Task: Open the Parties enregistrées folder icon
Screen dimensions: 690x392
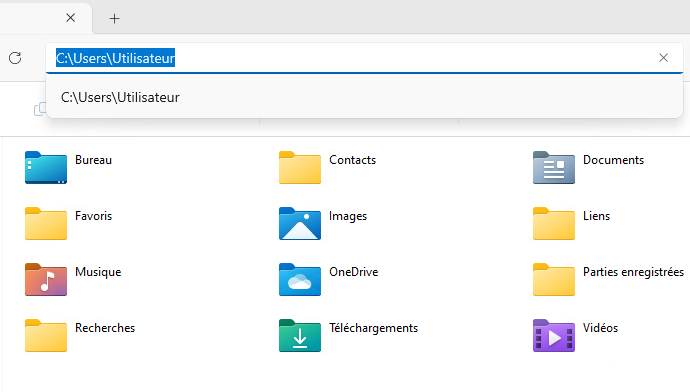Action: pos(554,279)
